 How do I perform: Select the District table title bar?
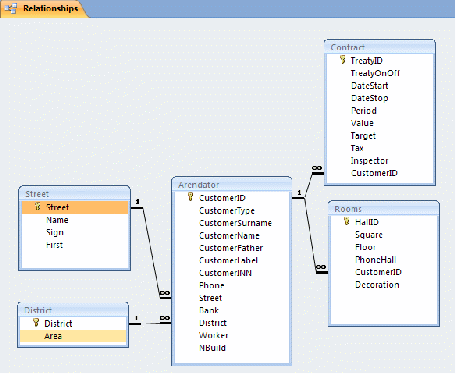tap(73, 310)
